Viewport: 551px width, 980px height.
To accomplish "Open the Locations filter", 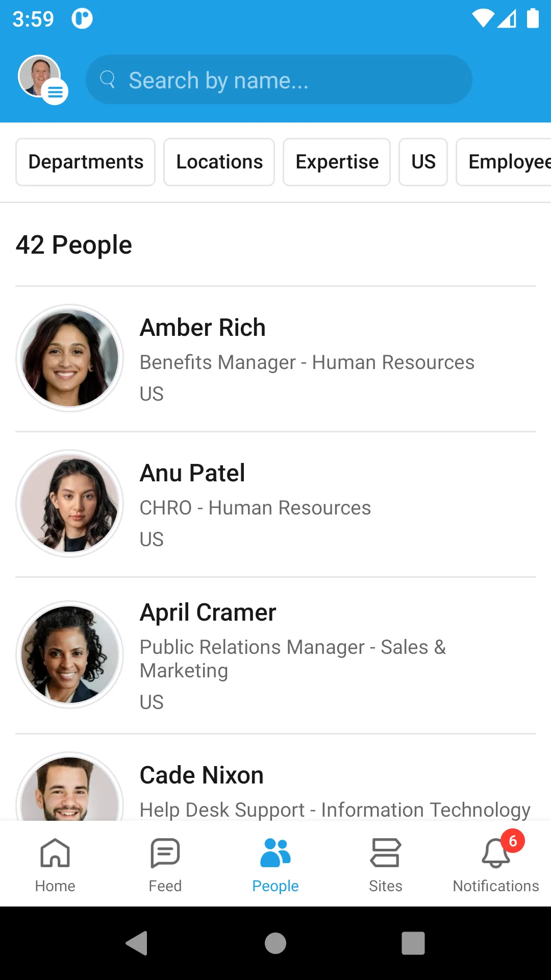I will point(219,162).
